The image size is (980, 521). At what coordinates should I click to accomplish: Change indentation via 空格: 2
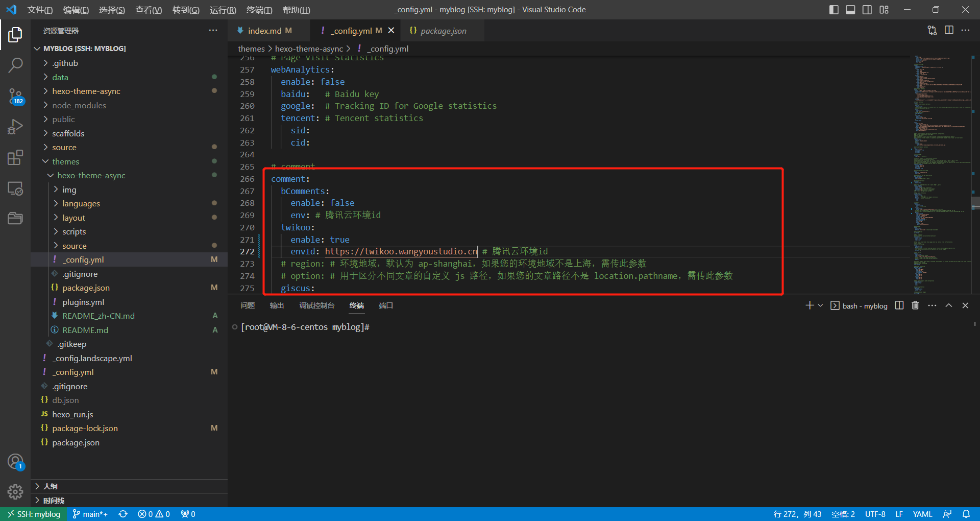843,514
